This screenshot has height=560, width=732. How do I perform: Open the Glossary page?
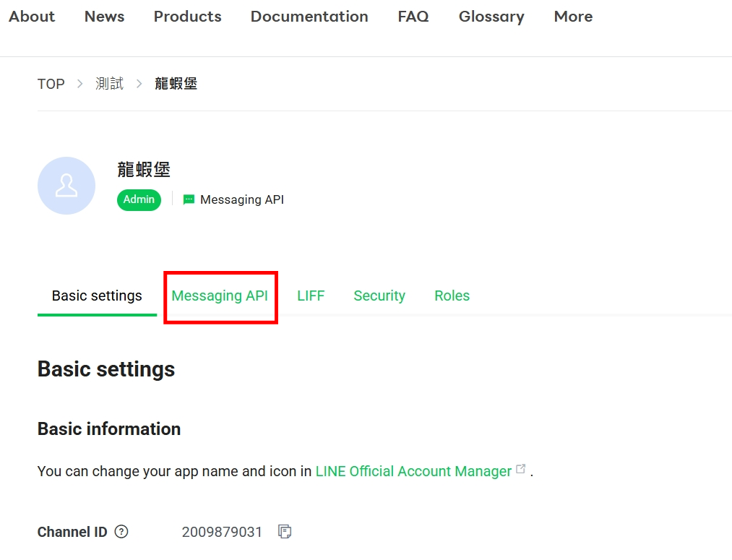(x=491, y=17)
